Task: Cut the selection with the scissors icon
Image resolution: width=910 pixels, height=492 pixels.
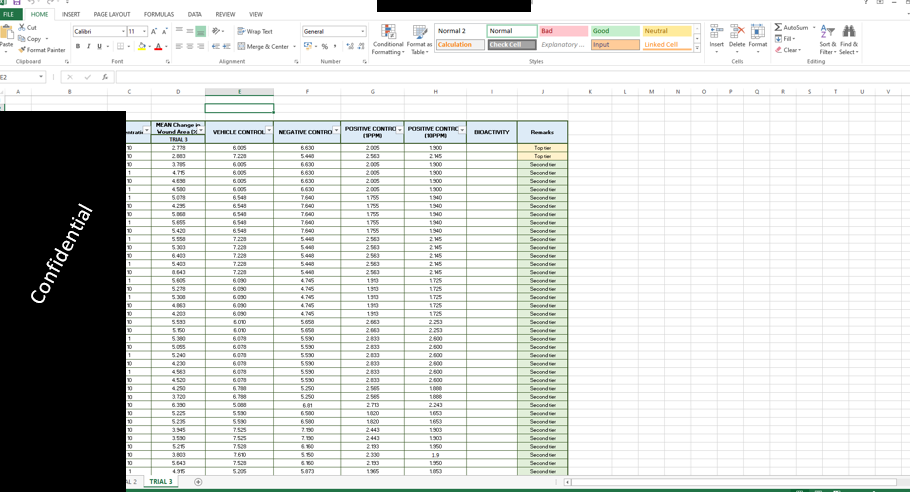Action: (x=21, y=27)
